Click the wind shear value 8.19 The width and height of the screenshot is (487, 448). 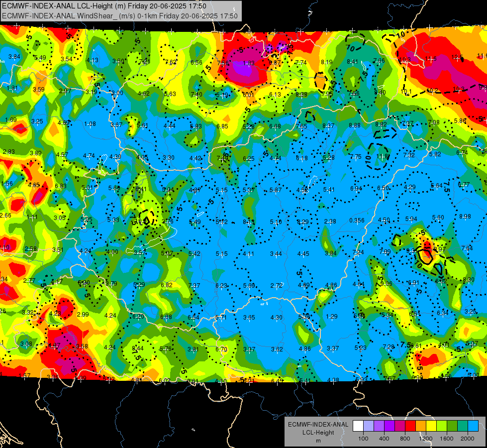(326, 62)
